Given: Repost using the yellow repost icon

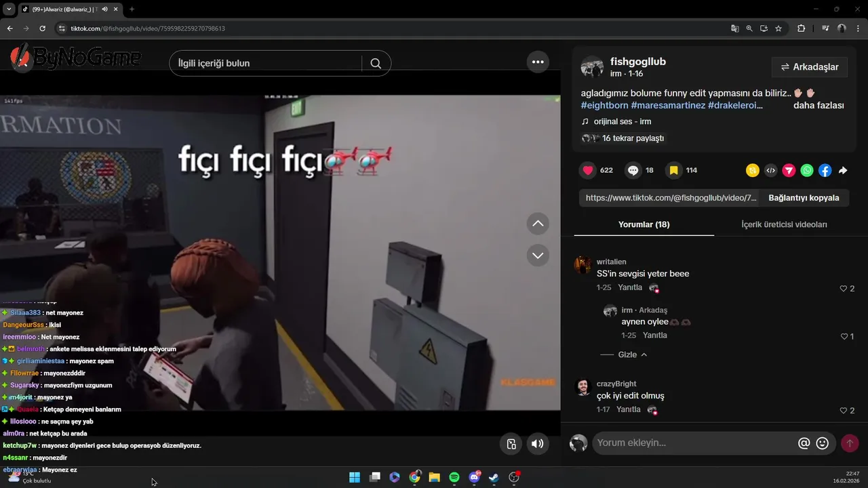Looking at the screenshot, I should coord(752,171).
